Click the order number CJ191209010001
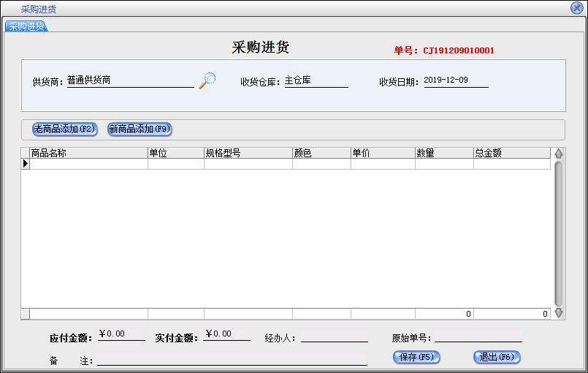The height and width of the screenshot is (373, 588). [x=458, y=50]
